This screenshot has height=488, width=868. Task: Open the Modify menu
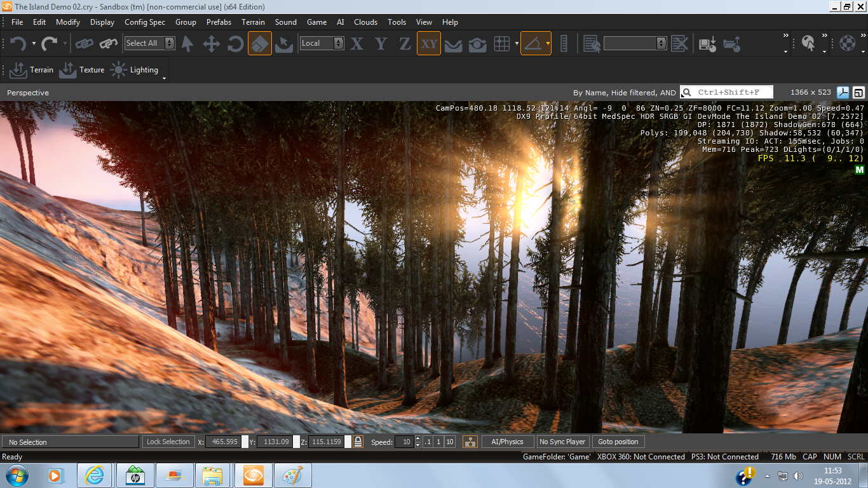click(68, 22)
